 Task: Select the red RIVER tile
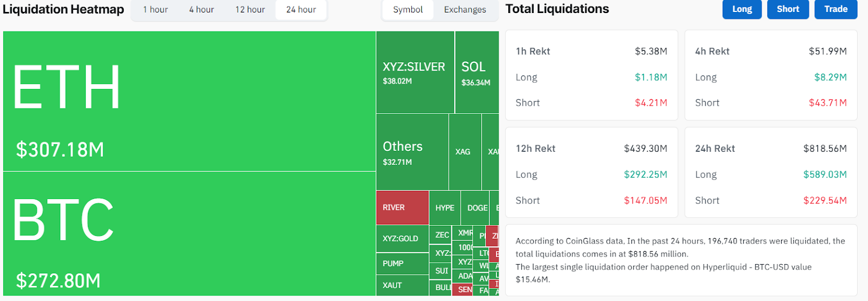(x=402, y=208)
